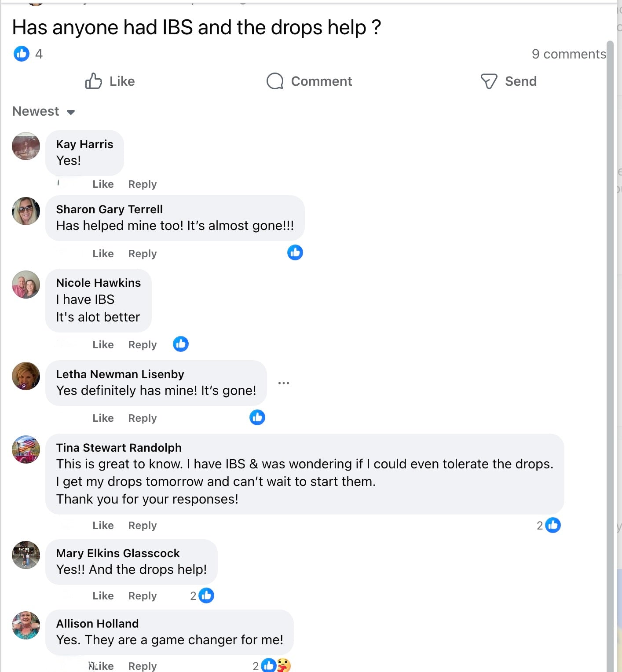Click the vertical scrollbar on the right
This screenshot has height=672, width=622.
[610, 352]
